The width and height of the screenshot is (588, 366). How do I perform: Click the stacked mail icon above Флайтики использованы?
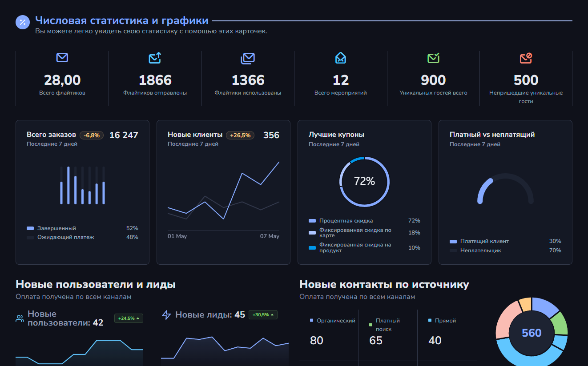click(248, 58)
